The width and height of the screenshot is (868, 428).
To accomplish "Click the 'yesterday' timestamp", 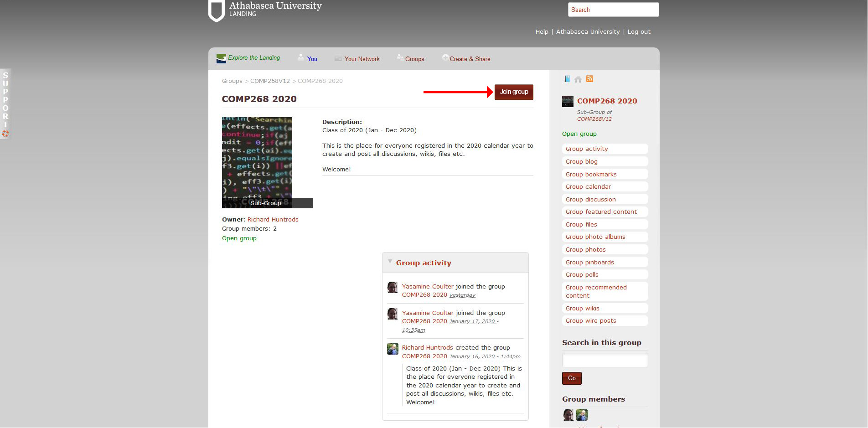I will 462,295.
